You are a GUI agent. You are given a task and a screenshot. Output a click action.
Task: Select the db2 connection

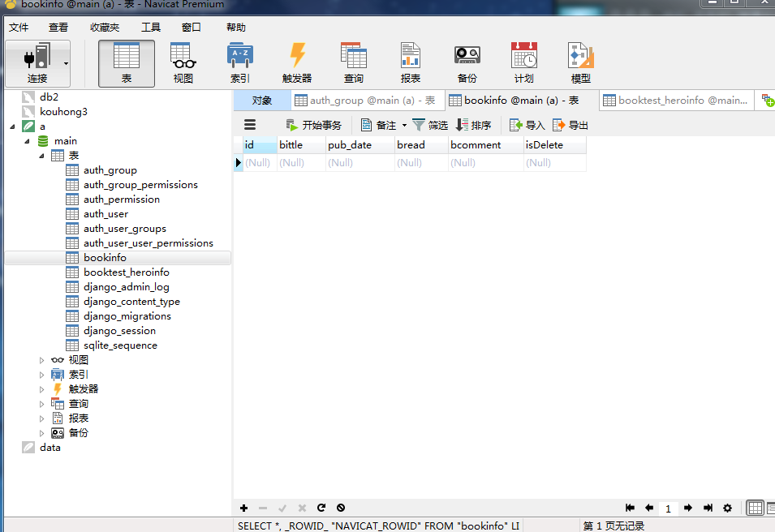click(x=49, y=97)
